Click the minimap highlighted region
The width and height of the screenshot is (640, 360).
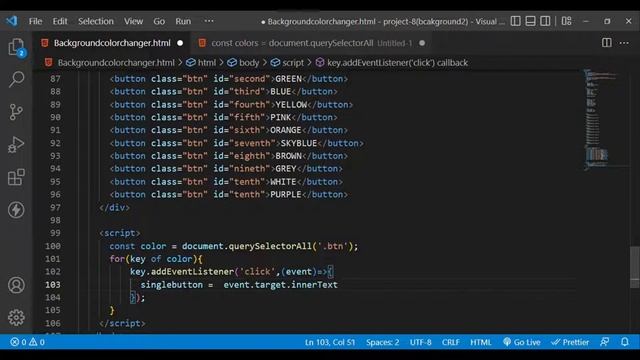pos(597,154)
